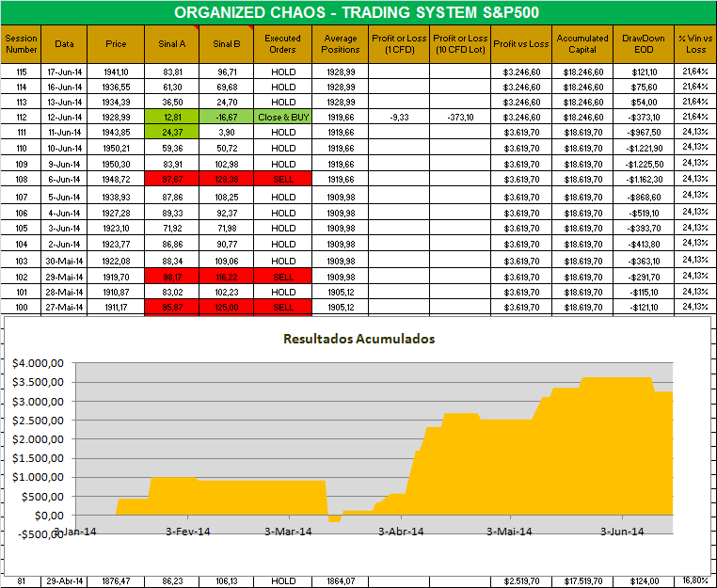The image size is (717, 588).
Task: Select win percentage '24,13%' in row 108
Action: pos(695,180)
